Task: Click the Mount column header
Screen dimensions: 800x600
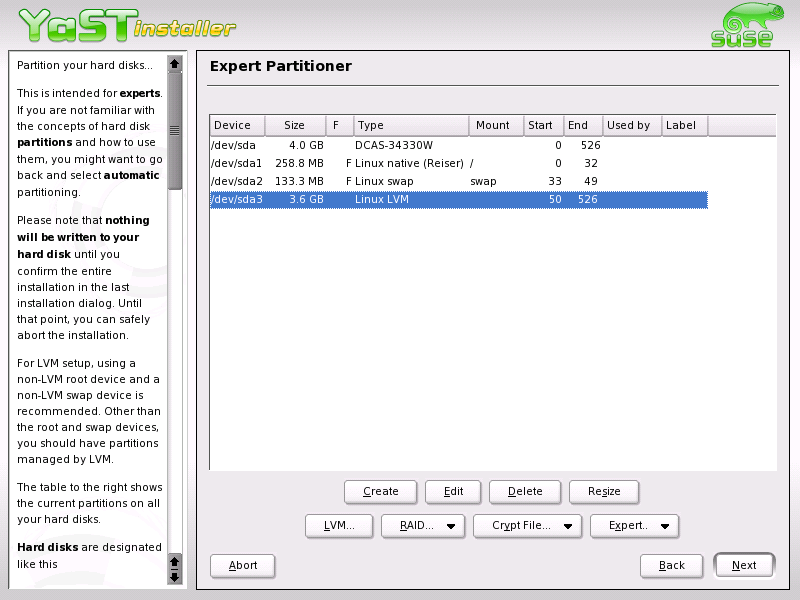Action: [495, 125]
